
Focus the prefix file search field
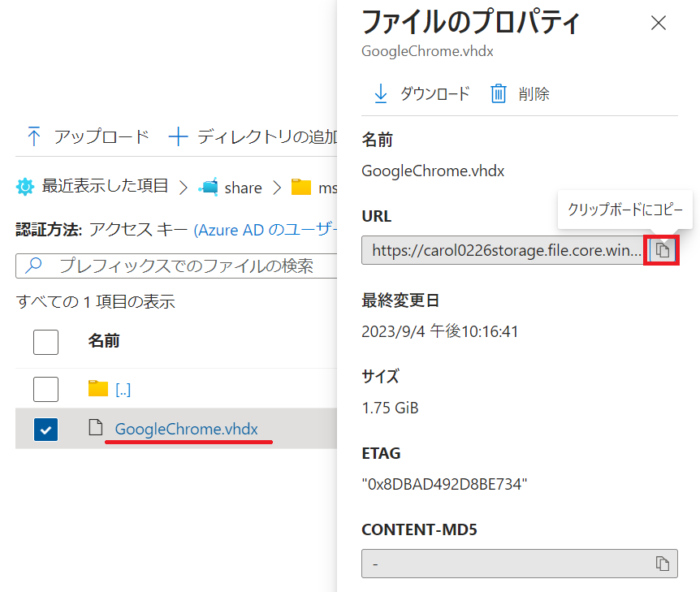pos(176,266)
